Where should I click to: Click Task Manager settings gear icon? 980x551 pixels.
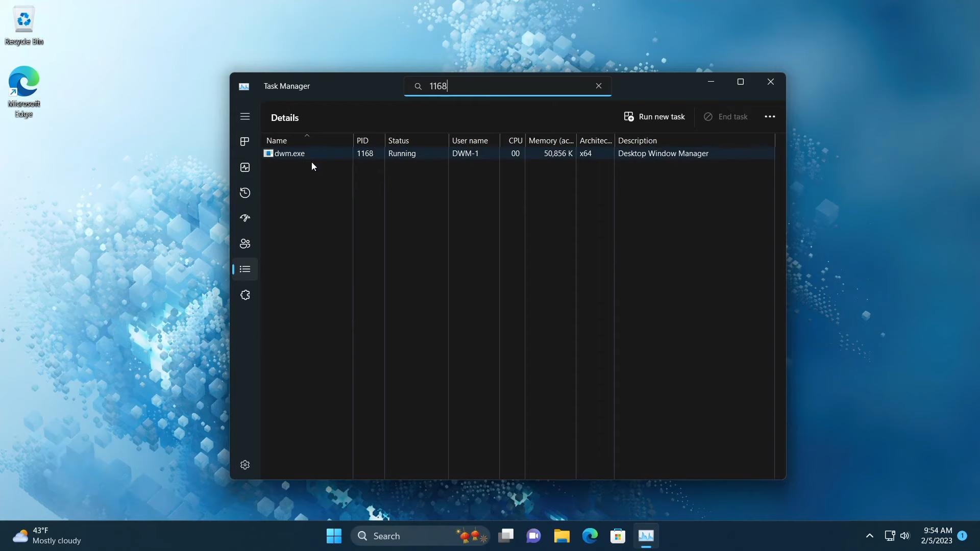coord(245,464)
